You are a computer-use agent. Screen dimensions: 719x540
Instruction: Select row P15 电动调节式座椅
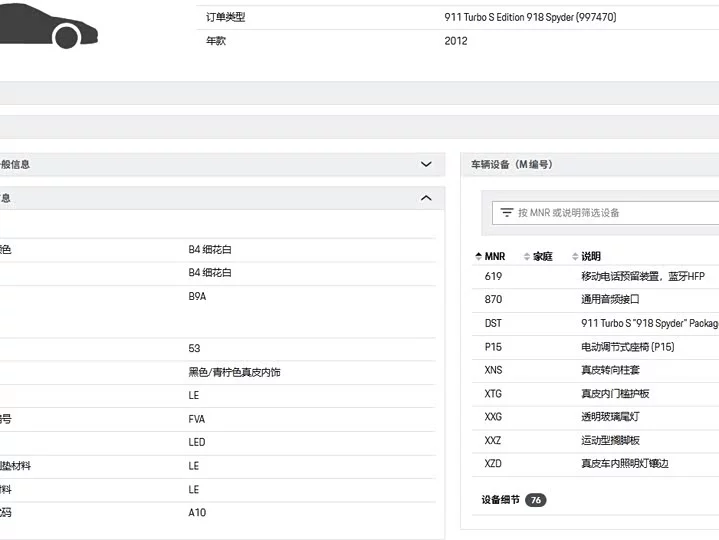[x=595, y=347]
